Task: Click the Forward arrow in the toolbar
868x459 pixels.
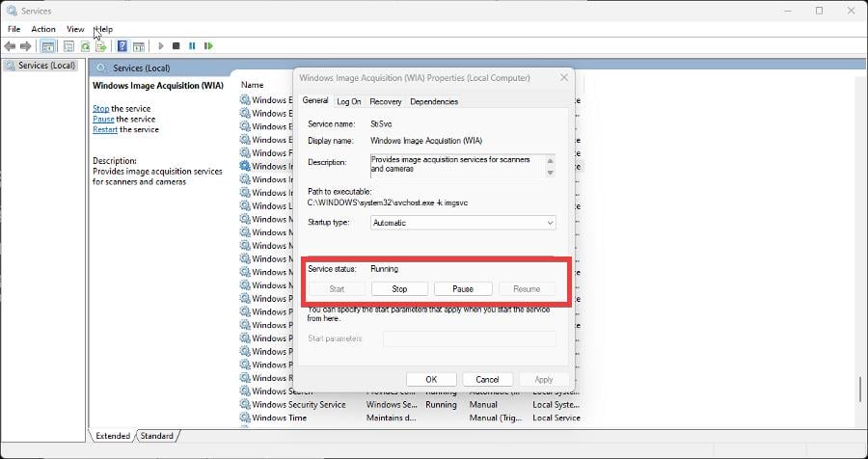Action: [25, 46]
